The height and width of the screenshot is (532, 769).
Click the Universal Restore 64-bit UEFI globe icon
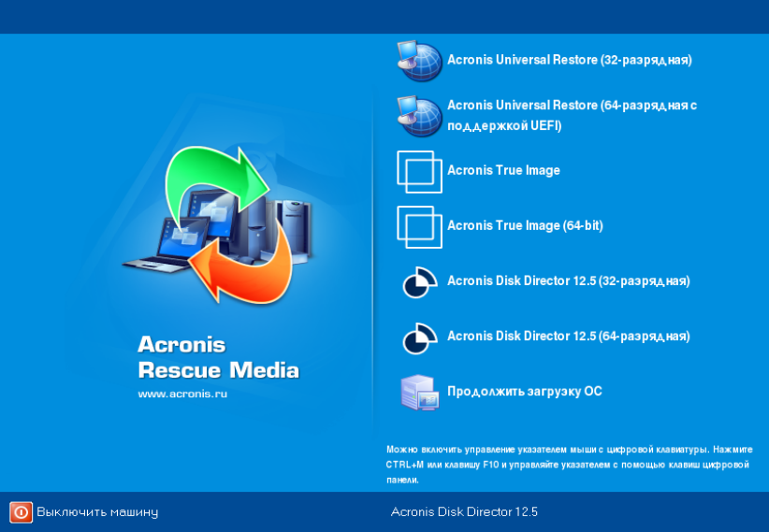pyautogui.click(x=419, y=116)
